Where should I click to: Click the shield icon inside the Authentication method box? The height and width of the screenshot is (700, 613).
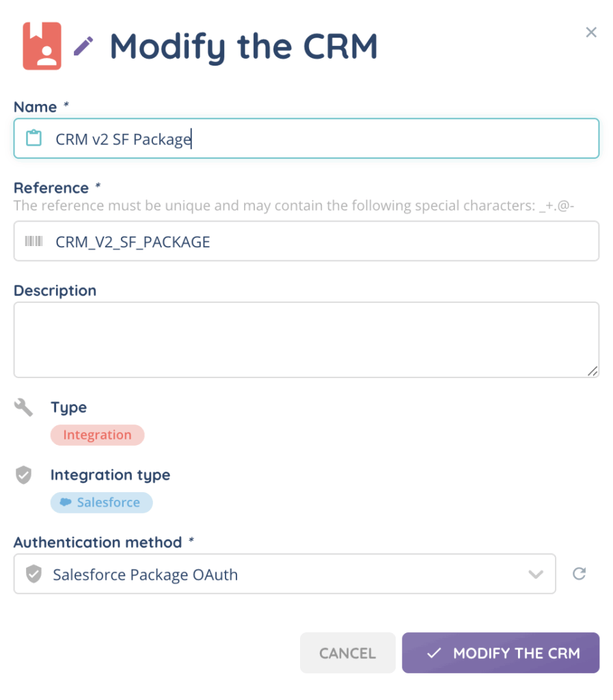tap(33, 574)
